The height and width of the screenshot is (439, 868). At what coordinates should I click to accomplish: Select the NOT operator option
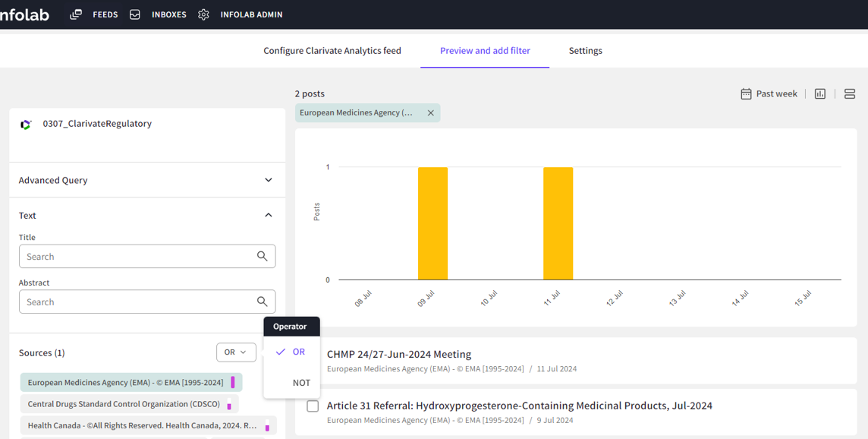tap(301, 383)
